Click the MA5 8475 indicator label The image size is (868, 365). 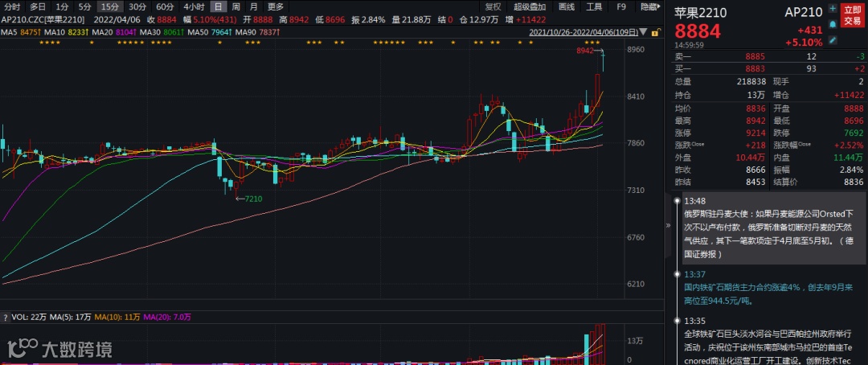pyautogui.click(x=22, y=33)
